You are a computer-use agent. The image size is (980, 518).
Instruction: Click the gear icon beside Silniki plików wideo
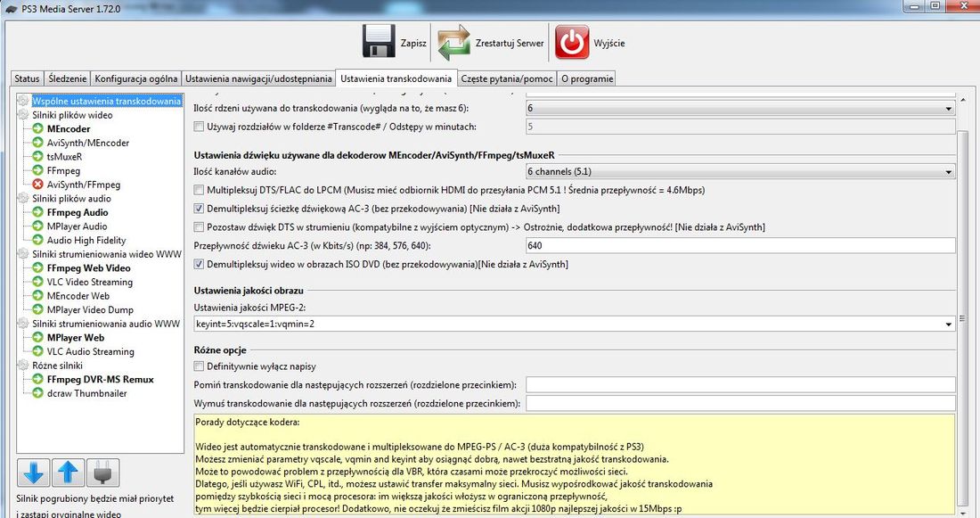pos(24,115)
